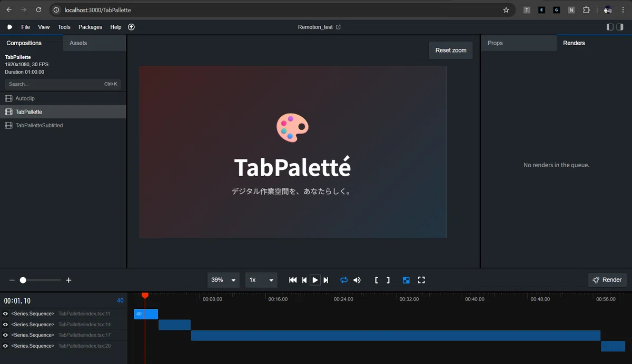Viewport: 632px width, 364px height.
Task: Zoom in timeline with plus icon
Action: pyautogui.click(x=68, y=280)
